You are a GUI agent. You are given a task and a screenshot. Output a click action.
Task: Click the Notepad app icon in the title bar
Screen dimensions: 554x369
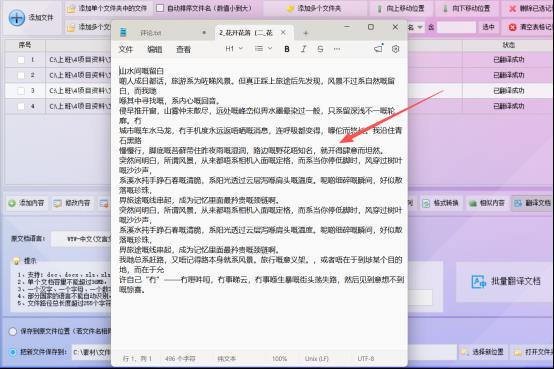coord(123,33)
